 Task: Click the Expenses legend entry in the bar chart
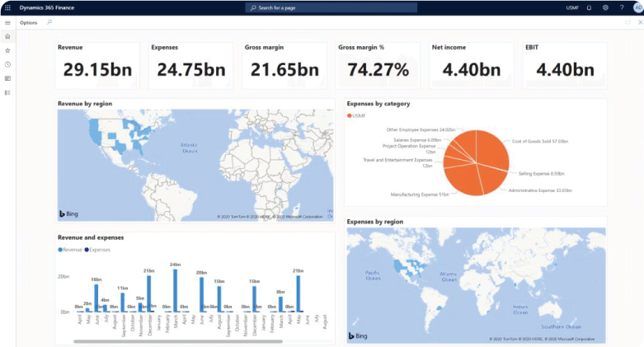pos(97,250)
